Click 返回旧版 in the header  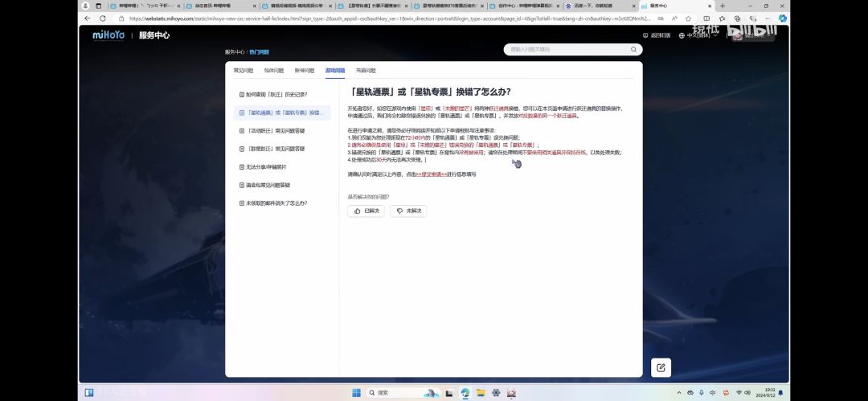657,35
